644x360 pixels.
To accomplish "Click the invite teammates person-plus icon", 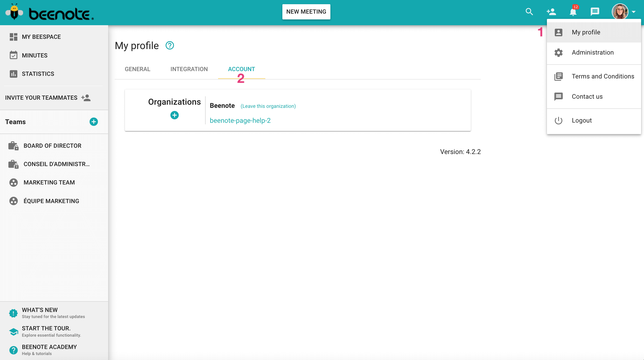I will (x=86, y=98).
